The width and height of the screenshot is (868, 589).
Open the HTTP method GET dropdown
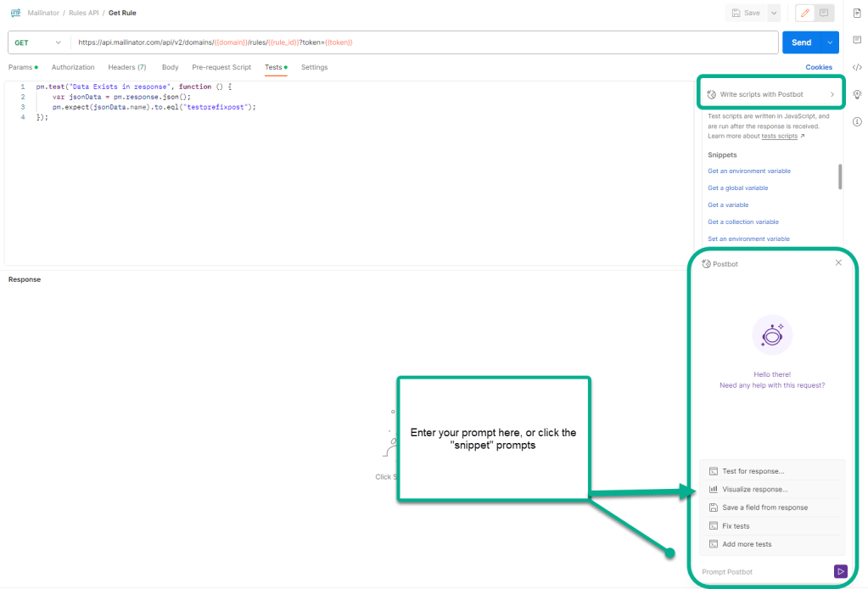(x=38, y=42)
